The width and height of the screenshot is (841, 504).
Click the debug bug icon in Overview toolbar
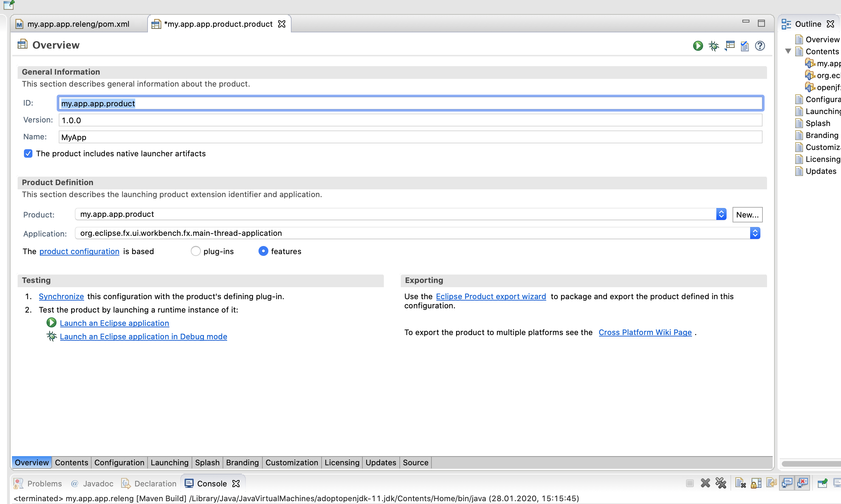click(714, 46)
